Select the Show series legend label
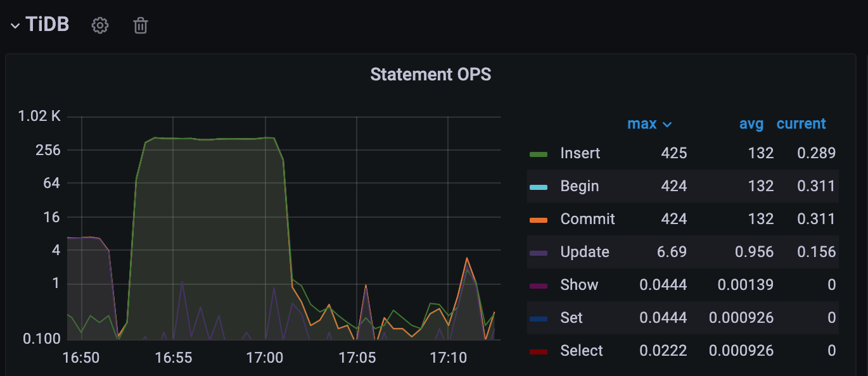The width and height of the screenshot is (868, 376). point(579,285)
